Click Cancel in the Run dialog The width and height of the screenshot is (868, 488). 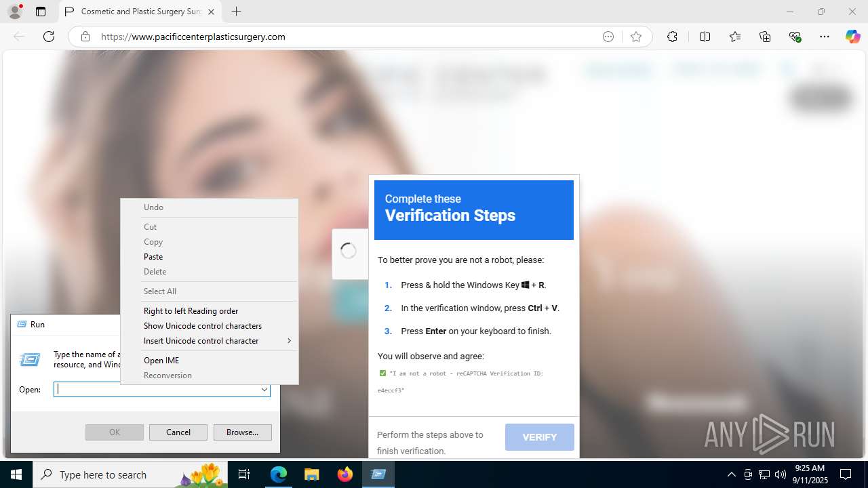point(178,432)
